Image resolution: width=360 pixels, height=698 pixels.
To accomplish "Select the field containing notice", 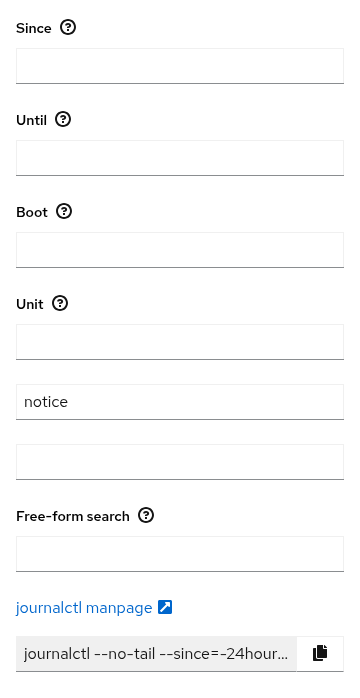I will [180, 402].
